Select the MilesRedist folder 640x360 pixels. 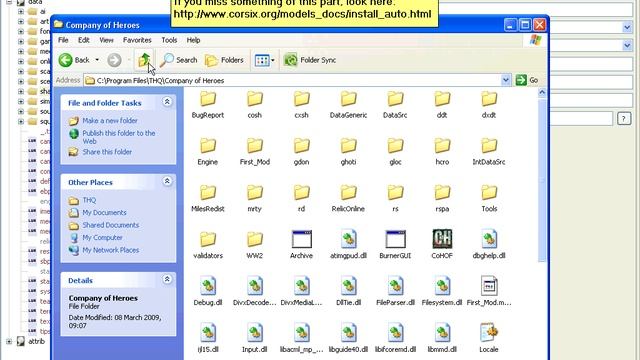[208, 199]
